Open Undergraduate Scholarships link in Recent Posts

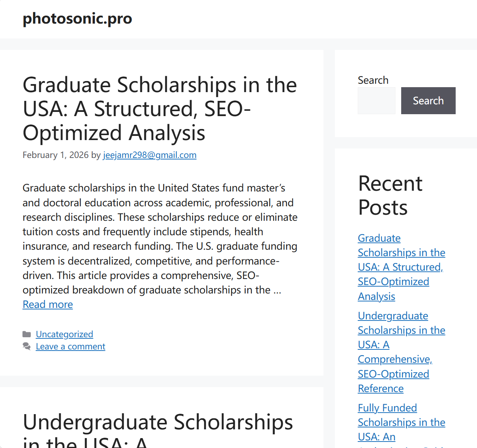coord(401,352)
